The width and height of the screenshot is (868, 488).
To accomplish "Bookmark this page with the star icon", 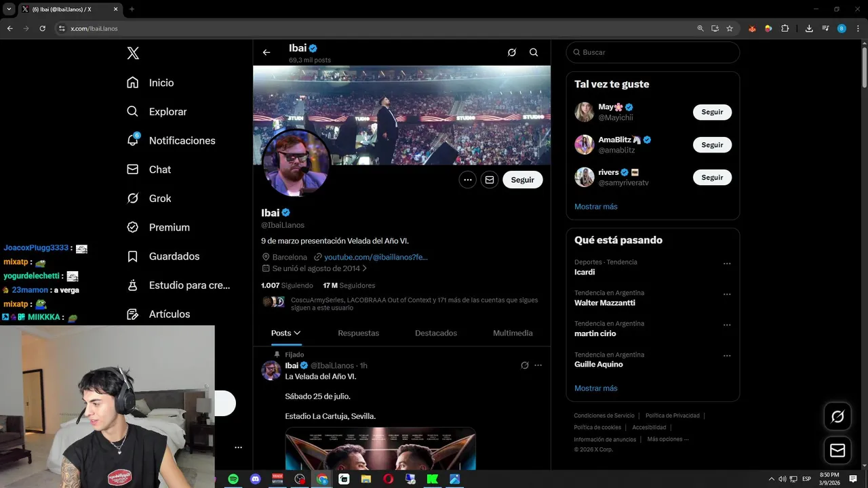I will click(730, 28).
